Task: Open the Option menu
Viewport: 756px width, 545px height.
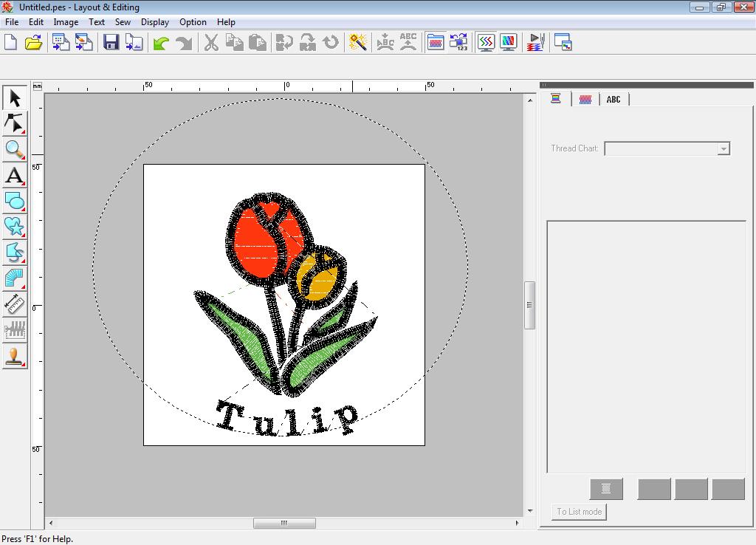Action: coord(193,22)
